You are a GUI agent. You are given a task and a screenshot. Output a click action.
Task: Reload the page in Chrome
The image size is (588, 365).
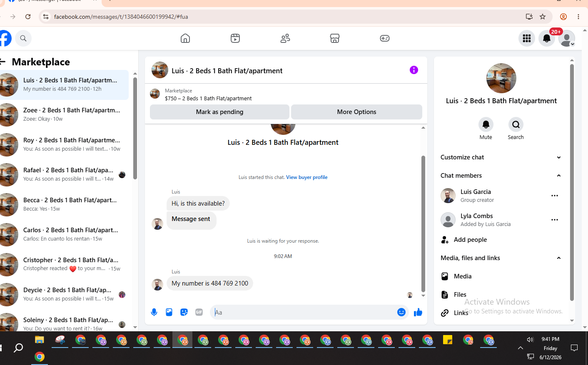pyautogui.click(x=28, y=17)
